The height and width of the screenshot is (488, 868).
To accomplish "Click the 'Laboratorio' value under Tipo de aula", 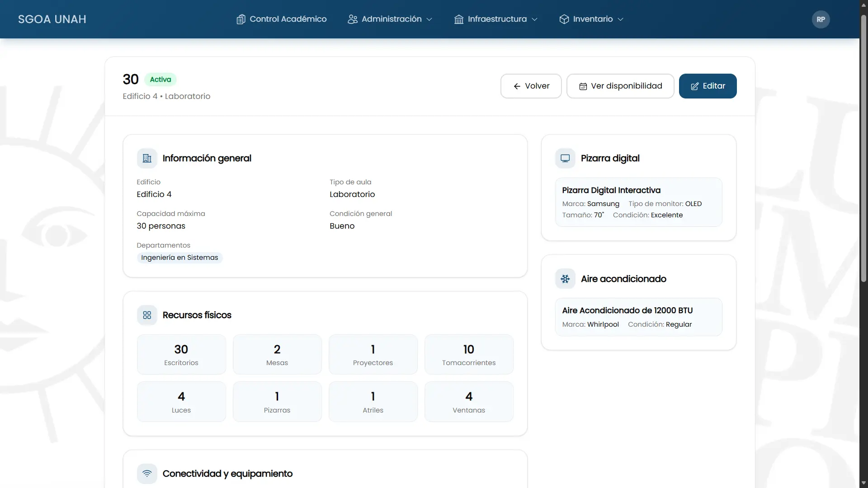I will click(x=352, y=194).
